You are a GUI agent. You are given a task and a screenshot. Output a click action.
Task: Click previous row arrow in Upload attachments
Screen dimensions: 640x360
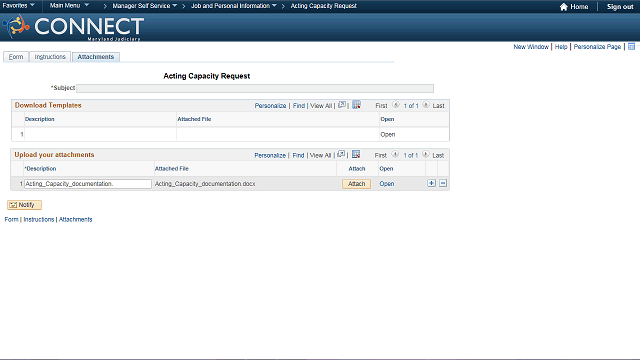(x=395, y=154)
